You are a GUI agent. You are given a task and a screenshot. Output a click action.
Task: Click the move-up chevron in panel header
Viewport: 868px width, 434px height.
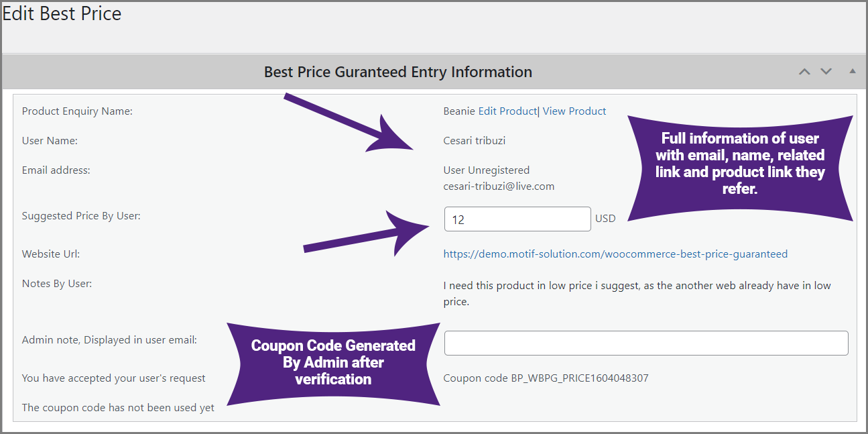coord(804,72)
